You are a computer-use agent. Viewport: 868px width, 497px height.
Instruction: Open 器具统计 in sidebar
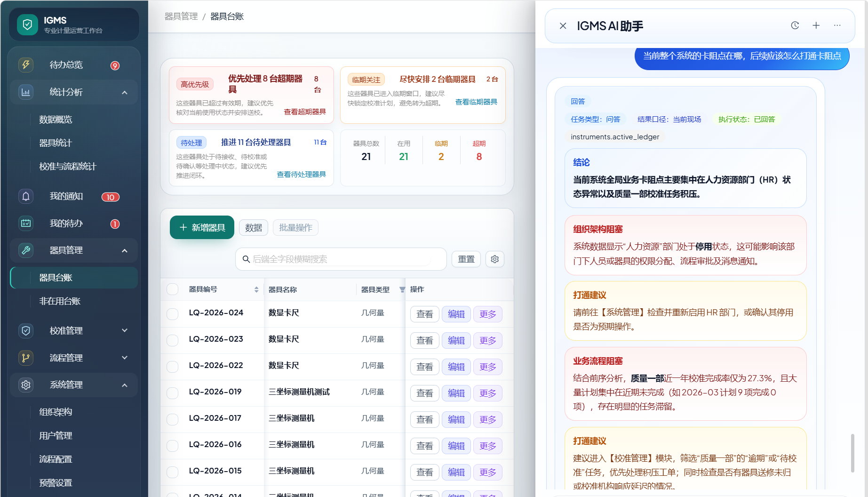point(56,143)
